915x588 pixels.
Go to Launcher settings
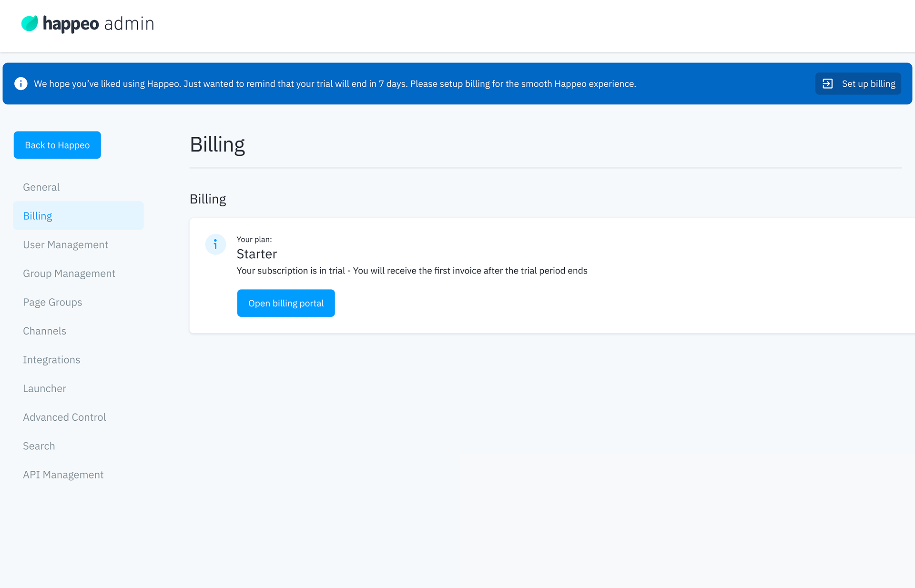pyautogui.click(x=44, y=388)
